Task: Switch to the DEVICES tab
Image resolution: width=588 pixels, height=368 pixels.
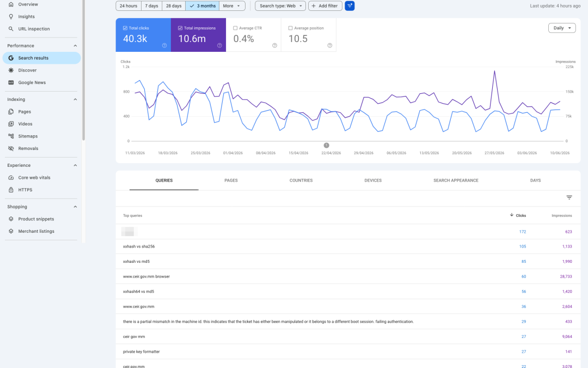Action: pos(373,180)
